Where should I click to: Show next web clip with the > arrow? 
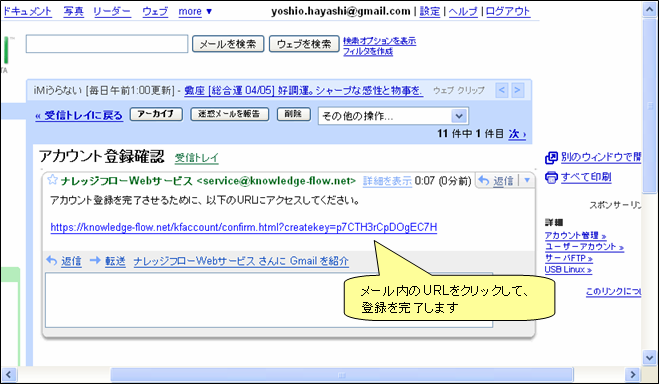pos(517,90)
